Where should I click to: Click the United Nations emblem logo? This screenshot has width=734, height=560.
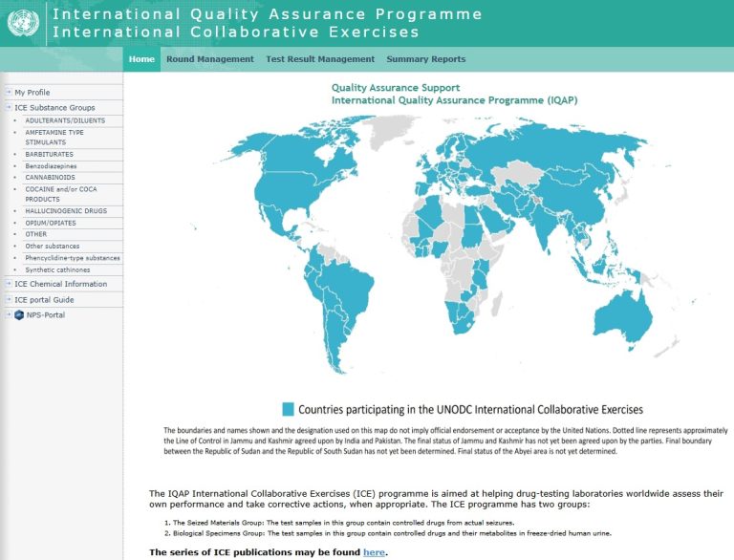23,23
